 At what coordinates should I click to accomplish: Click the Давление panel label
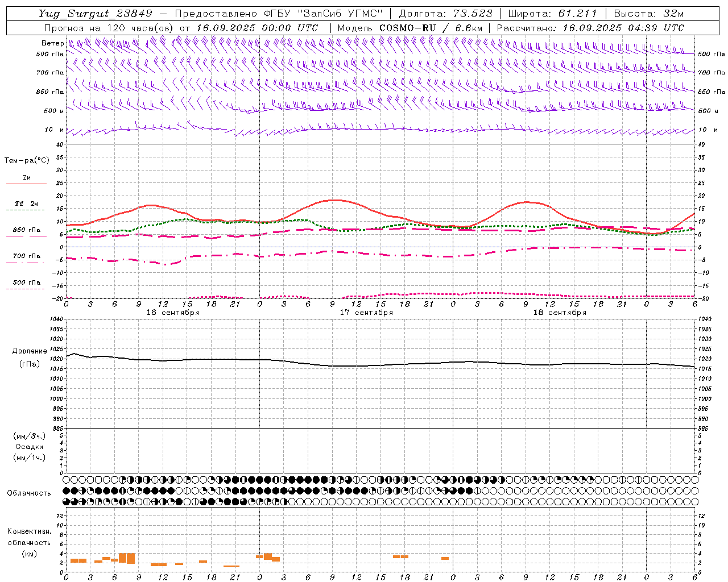(30, 351)
